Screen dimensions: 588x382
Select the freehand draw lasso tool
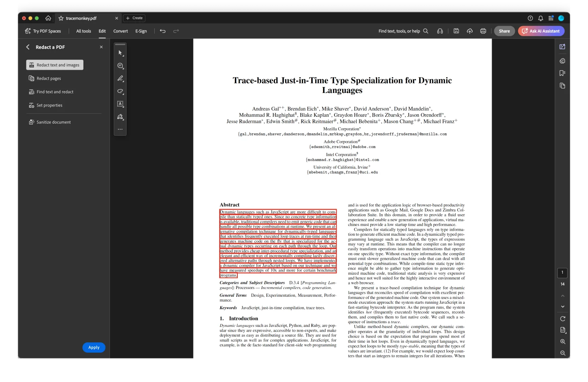120,91
